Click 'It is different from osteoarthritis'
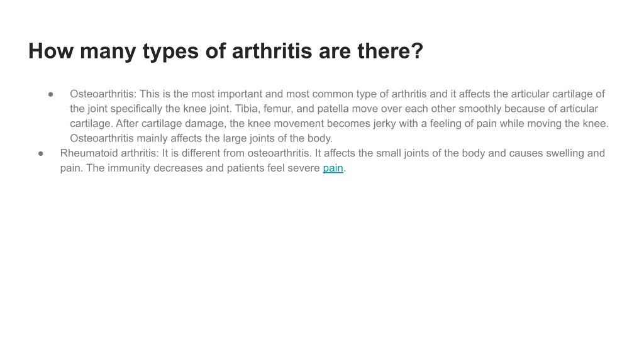This screenshot has height=362, width=644. (x=236, y=153)
